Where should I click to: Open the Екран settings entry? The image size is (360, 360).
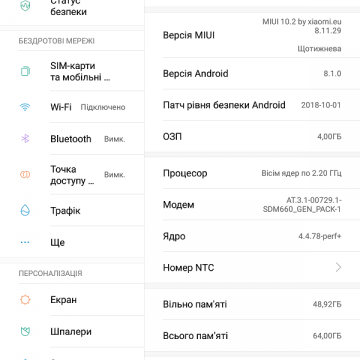pyautogui.click(x=72, y=300)
